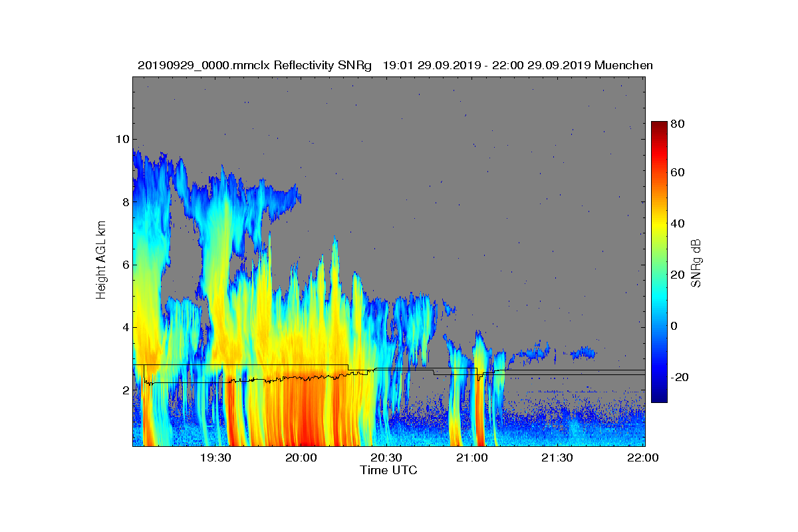The width and height of the screenshot is (798, 532).
Task: Click the colorbar value 60
Action: 678,173
